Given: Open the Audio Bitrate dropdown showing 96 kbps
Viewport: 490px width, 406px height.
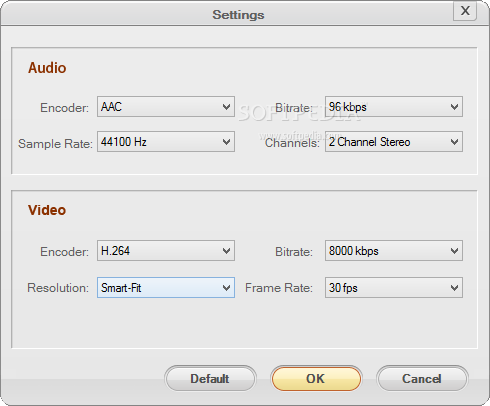Looking at the screenshot, I should coord(394,107).
